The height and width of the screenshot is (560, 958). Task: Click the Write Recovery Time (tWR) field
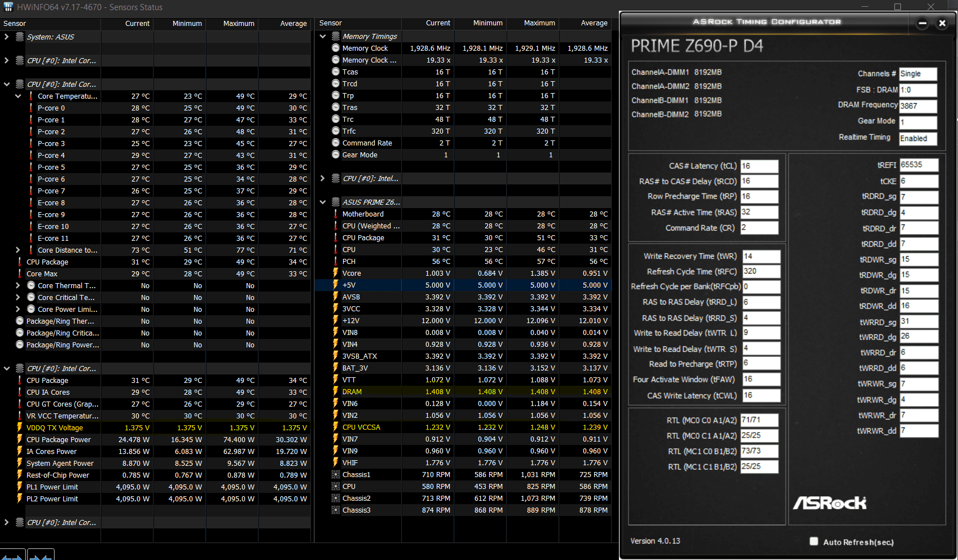[x=762, y=256]
